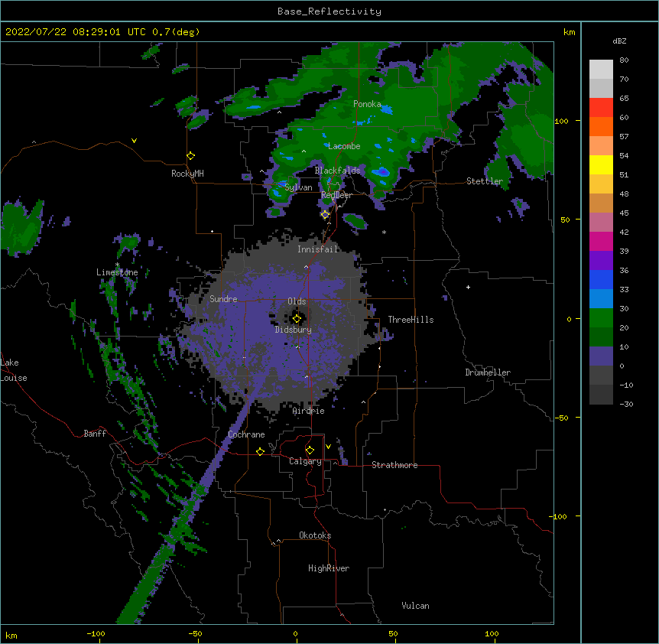This screenshot has width=659, height=644.
Task: Click the -100 tick label on bottom axis
Action: 96,634
